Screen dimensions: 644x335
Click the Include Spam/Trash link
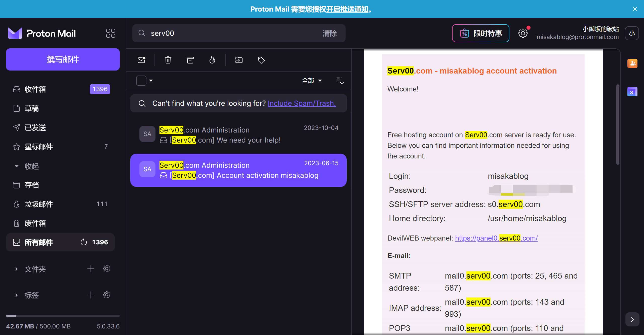coord(302,103)
